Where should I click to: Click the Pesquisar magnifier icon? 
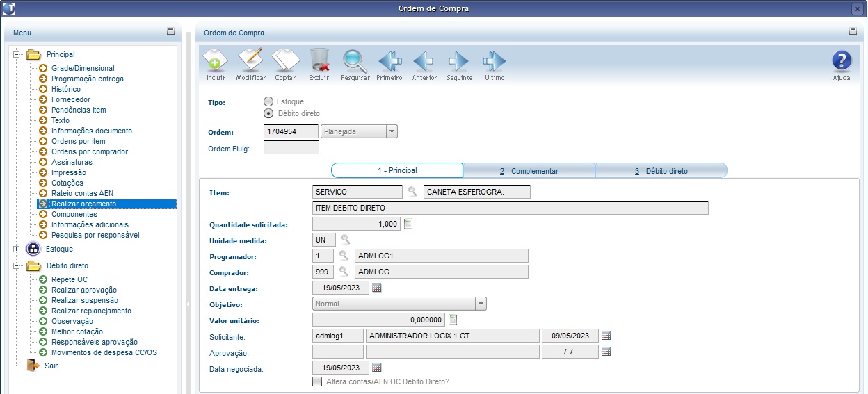coord(355,60)
